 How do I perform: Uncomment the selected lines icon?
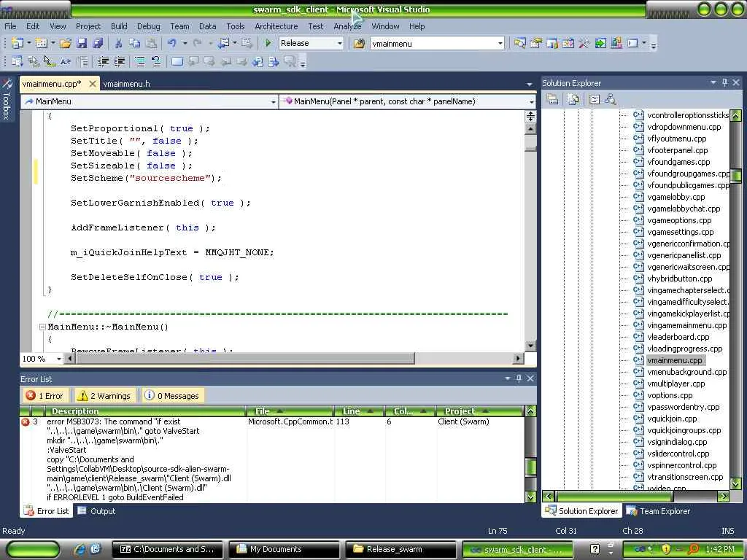tap(156, 61)
